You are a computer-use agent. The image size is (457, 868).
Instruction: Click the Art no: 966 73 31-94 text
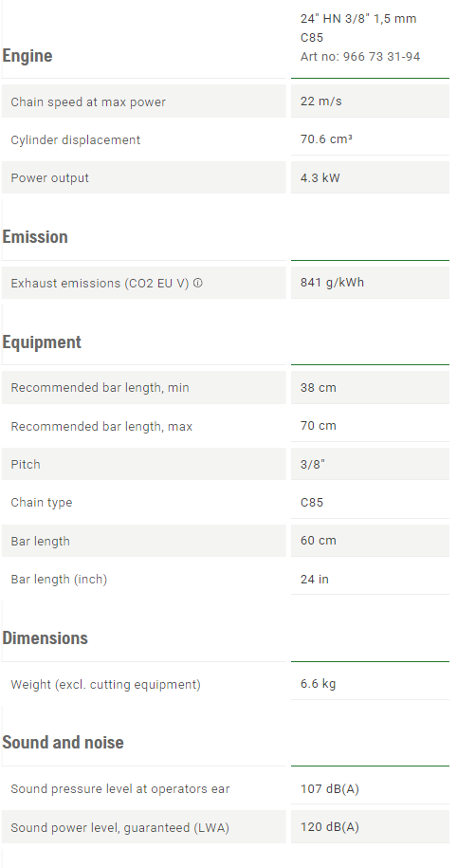click(360, 57)
